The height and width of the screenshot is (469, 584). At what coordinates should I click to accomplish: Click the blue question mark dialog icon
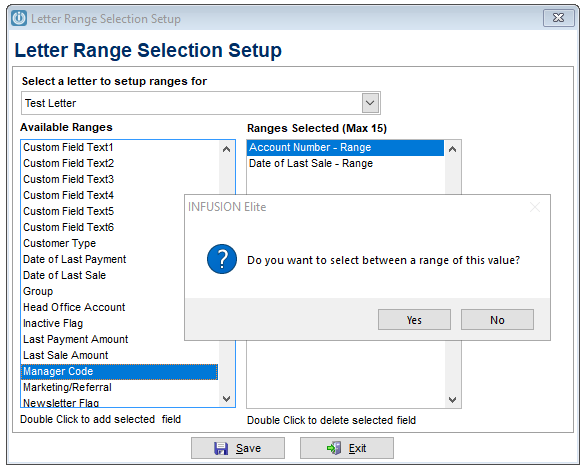click(222, 259)
